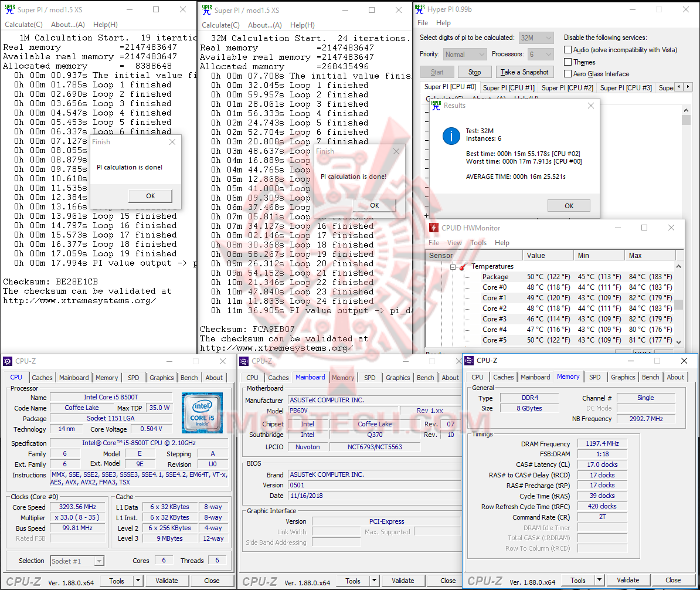Click the blue info icon in Results dialog
The image size is (700, 590).
451,136
